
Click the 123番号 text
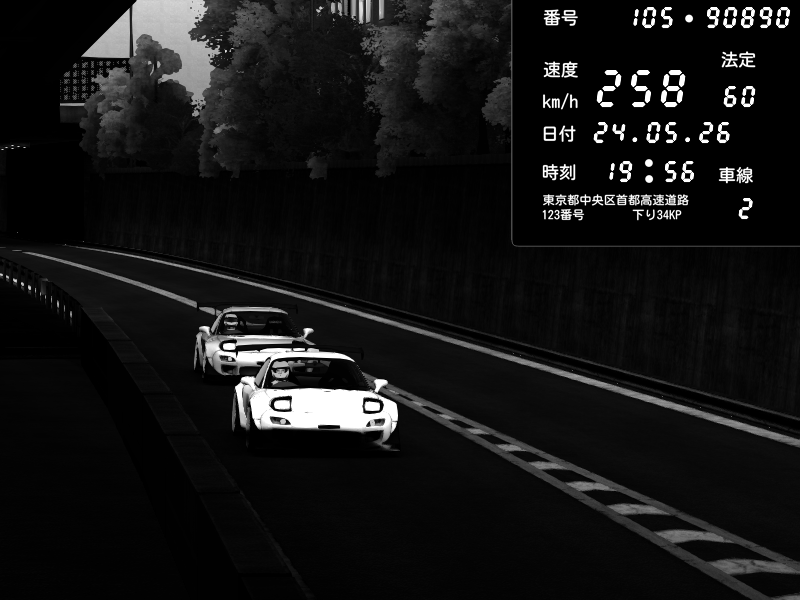coord(563,214)
